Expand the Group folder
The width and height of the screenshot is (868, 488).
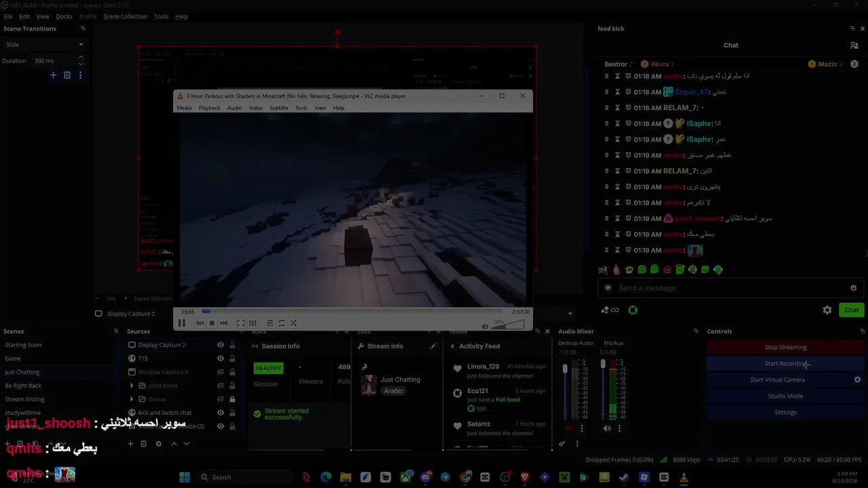point(132,399)
